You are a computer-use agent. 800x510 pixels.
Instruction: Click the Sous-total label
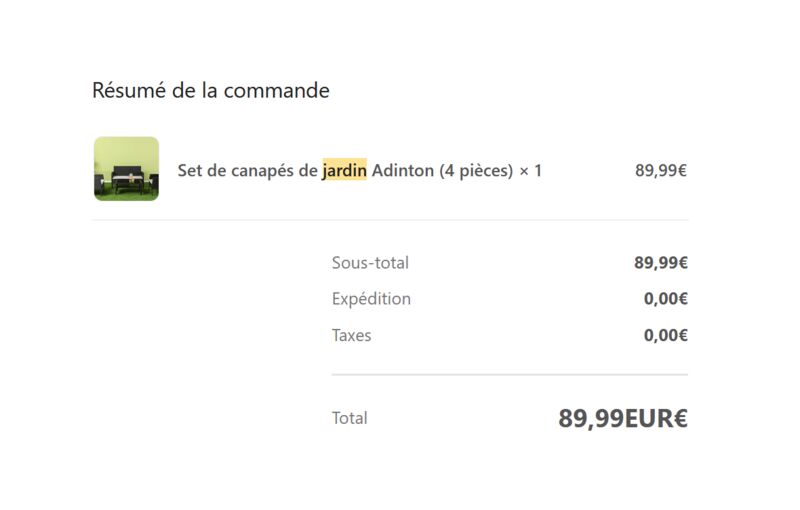[370, 263]
